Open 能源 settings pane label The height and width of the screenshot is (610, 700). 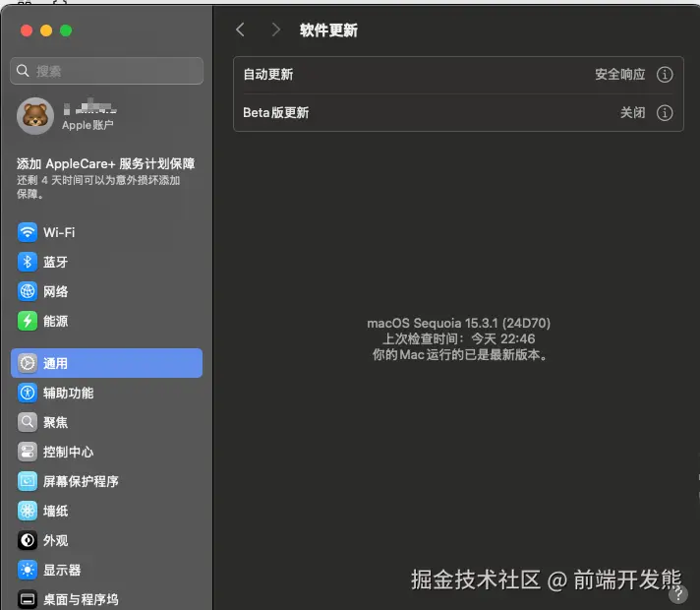55,321
